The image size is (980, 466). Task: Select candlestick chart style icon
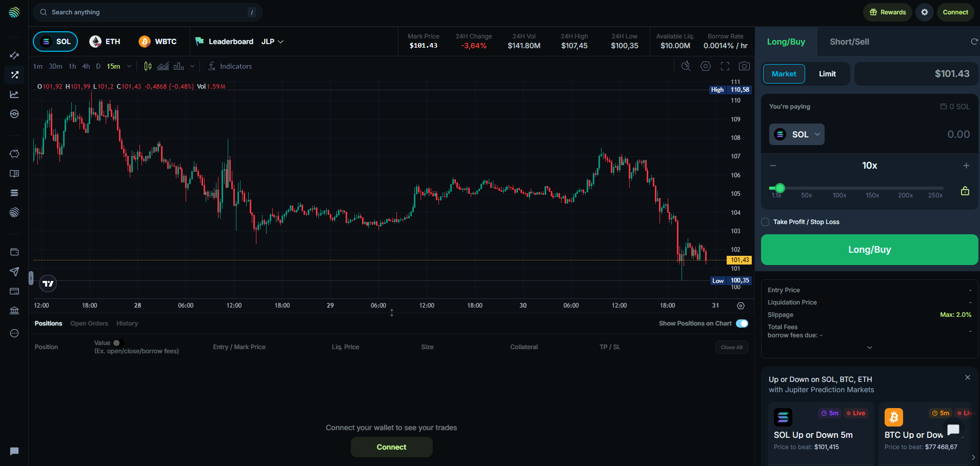[x=148, y=66]
